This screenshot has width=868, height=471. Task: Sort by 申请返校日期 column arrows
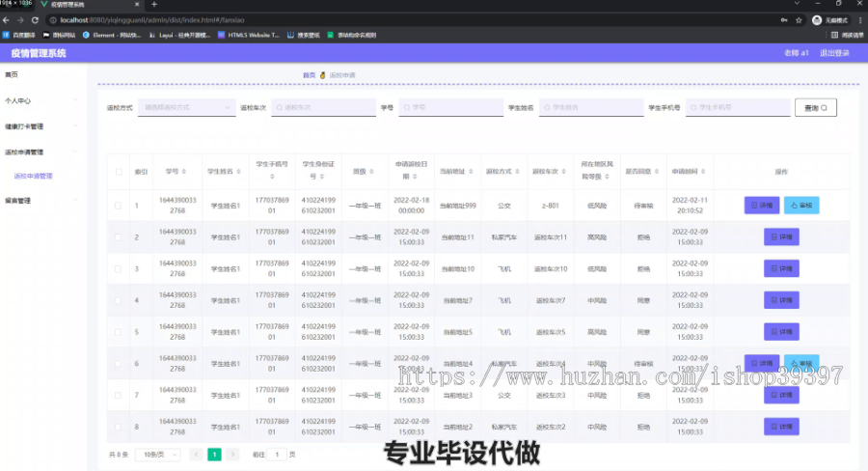coord(415,177)
